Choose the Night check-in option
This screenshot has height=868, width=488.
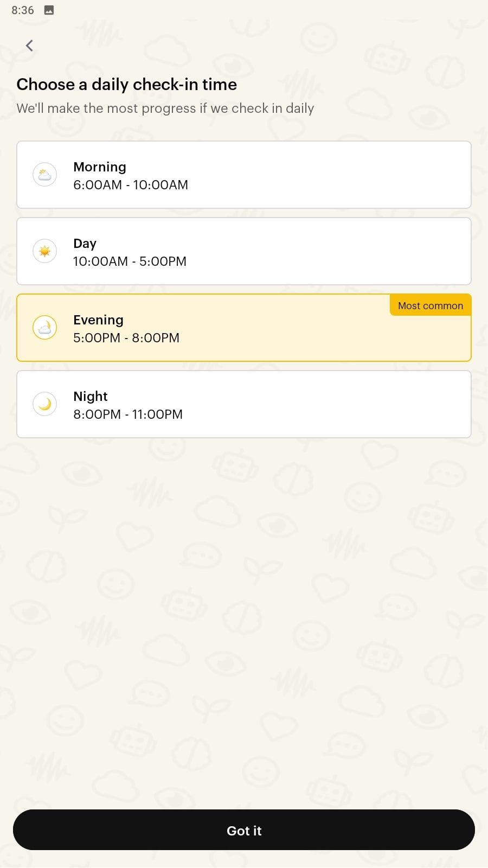(x=244, y=404)
